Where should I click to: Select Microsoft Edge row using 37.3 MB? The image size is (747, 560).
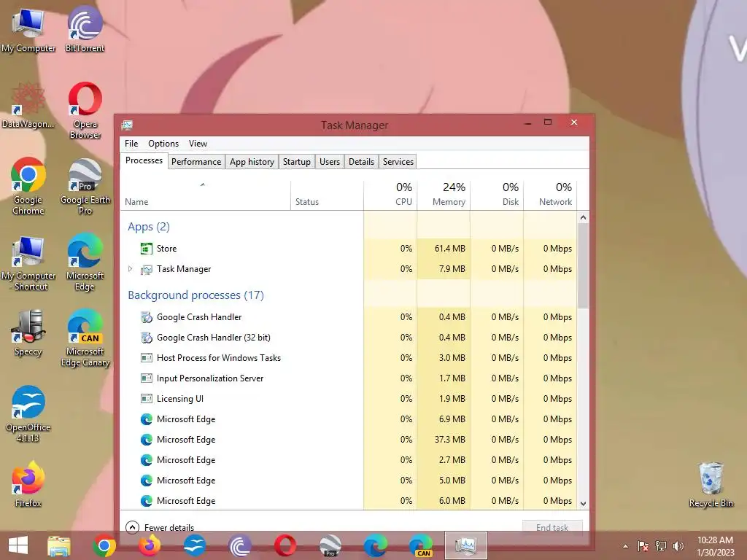(x=349, y=440)
